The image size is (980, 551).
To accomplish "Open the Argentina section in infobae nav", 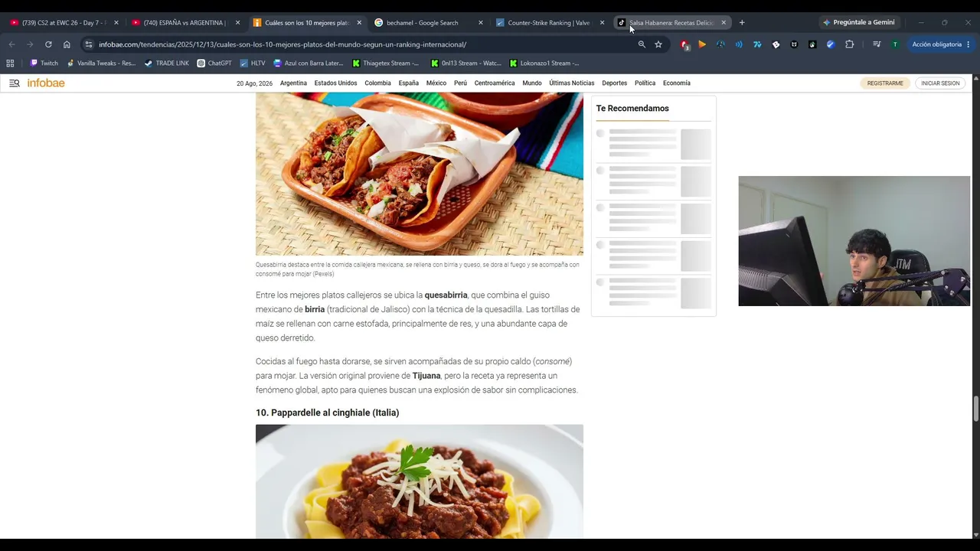I will point(293,83).
